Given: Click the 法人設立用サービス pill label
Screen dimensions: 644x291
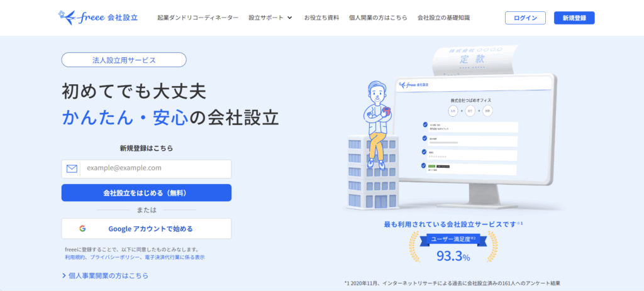Looking at the screenshot, I should pos(124,60).
